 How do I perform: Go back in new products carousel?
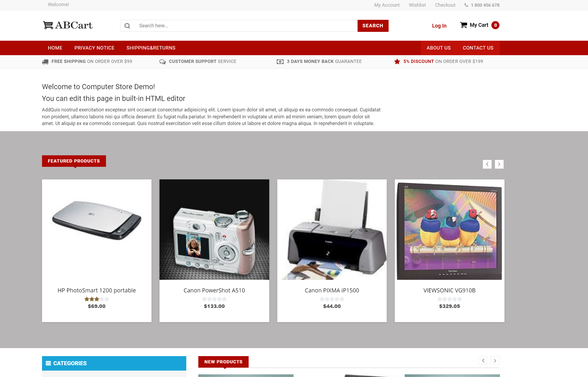[x=483, y=360]
